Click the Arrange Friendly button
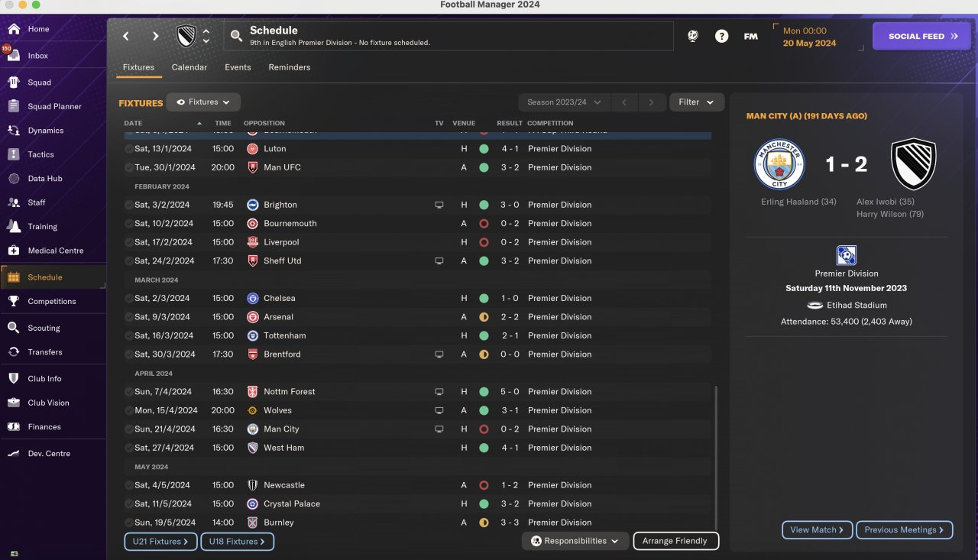Image resolution: width=978 pixels, height=560 pixels. 675,541
